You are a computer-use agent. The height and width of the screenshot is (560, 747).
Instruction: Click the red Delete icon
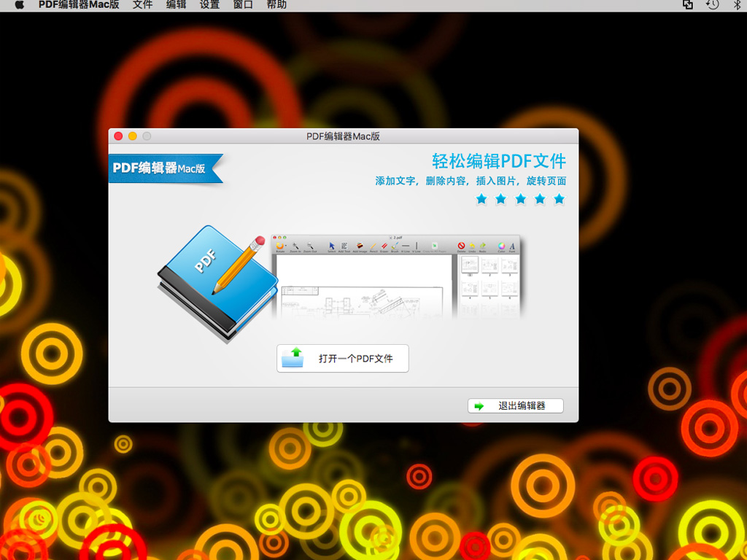[461, 245]
